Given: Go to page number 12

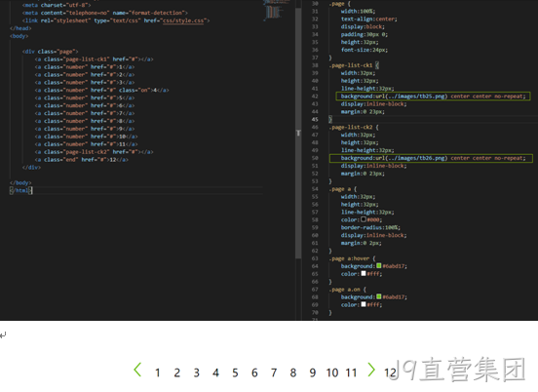Looking at the screenshot, I should [390, 372].
